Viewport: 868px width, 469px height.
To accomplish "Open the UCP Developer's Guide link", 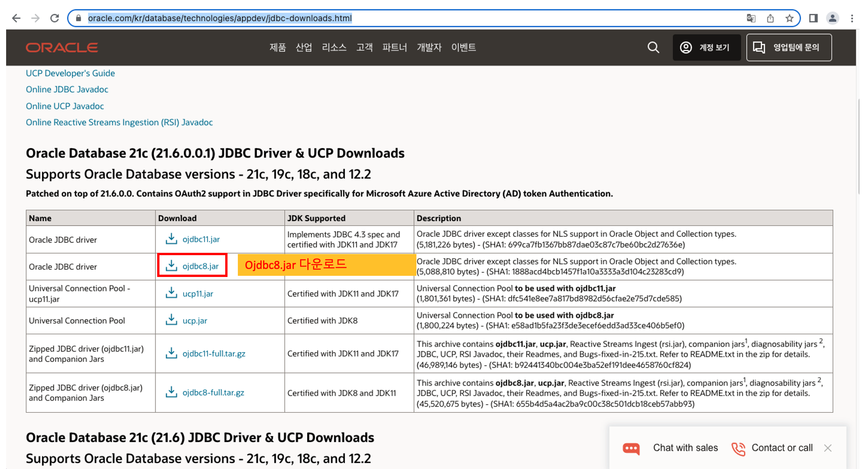I will pos(70,73).
